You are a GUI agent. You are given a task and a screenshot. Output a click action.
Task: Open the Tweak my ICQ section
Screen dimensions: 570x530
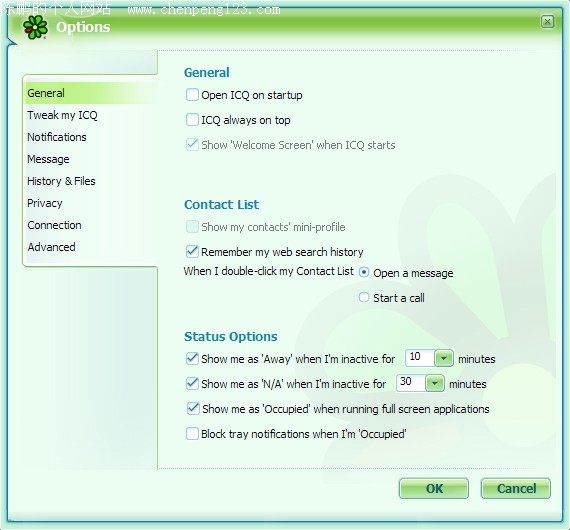[x=63, y=115]
